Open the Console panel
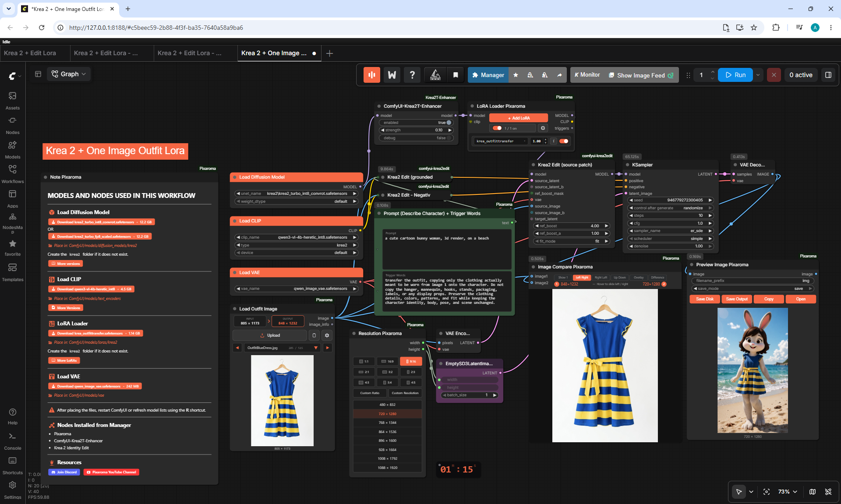 [12, 441]
